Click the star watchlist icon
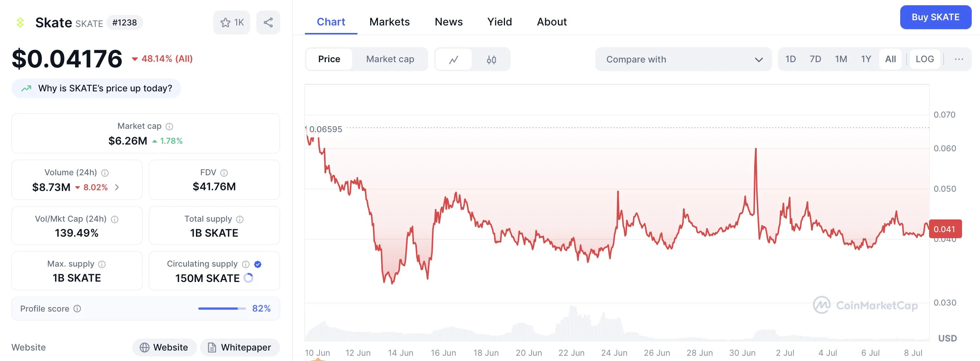Screen dimensions: 980x361 click(x=226, y=23)
